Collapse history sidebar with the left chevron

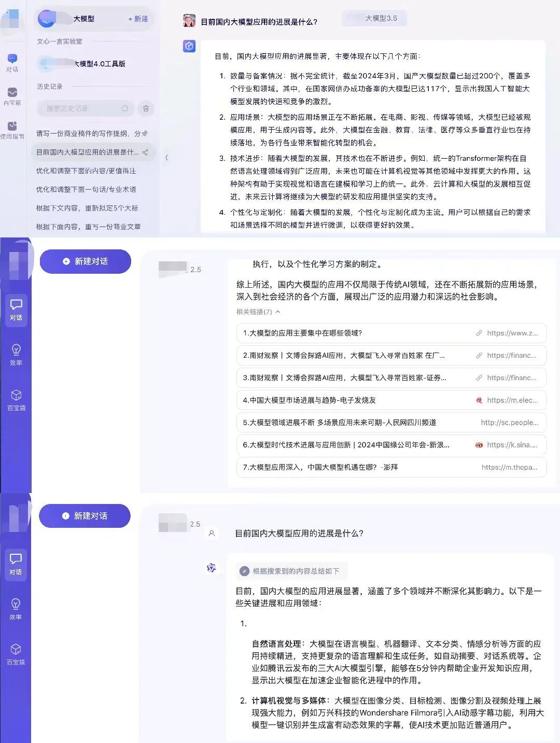tap(166, 158)
